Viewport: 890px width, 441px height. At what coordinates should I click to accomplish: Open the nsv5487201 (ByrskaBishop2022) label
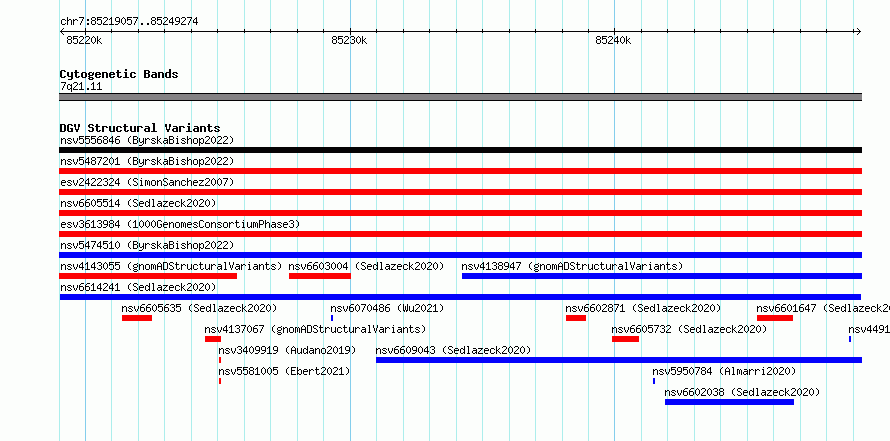tap(147, 161)
